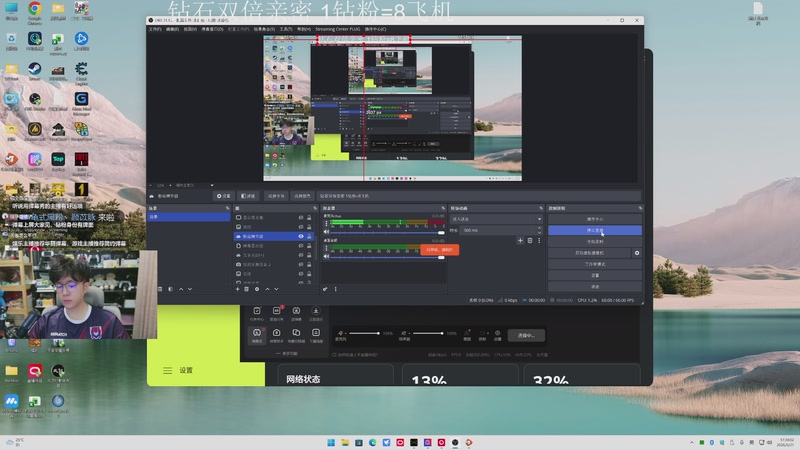The width and height of the screenshot is (800, 450).
Task: Adjust the 麦克风/Aux volume slider
Action: pos(388,232)
